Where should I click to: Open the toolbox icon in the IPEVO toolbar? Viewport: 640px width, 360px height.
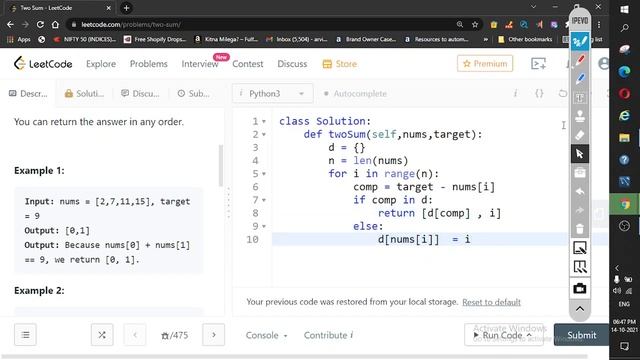coord(580,173)
